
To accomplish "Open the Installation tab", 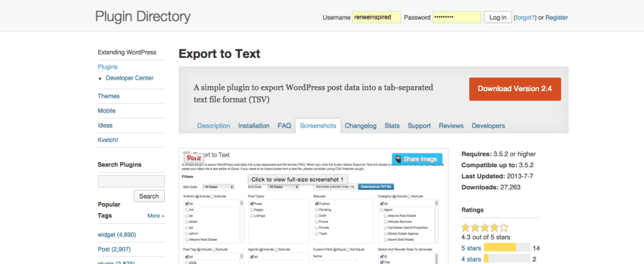I will [253, 126].
